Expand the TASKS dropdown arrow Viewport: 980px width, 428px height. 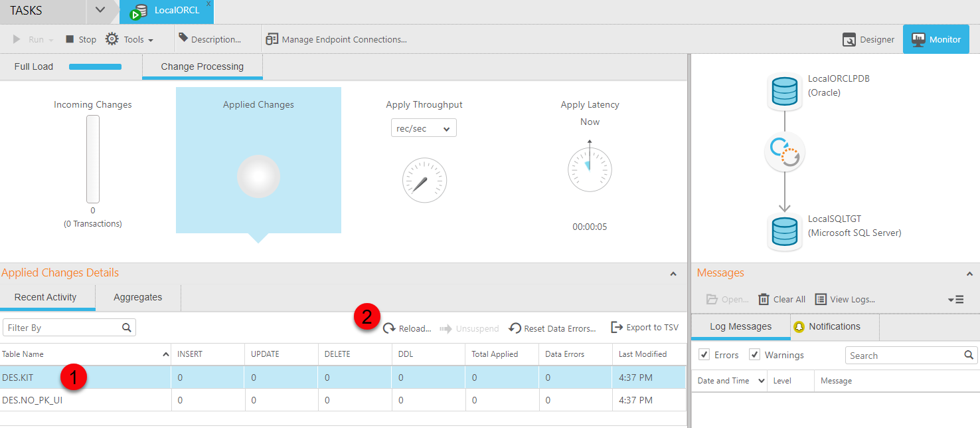pyautogui.click(x=100, y=10)
